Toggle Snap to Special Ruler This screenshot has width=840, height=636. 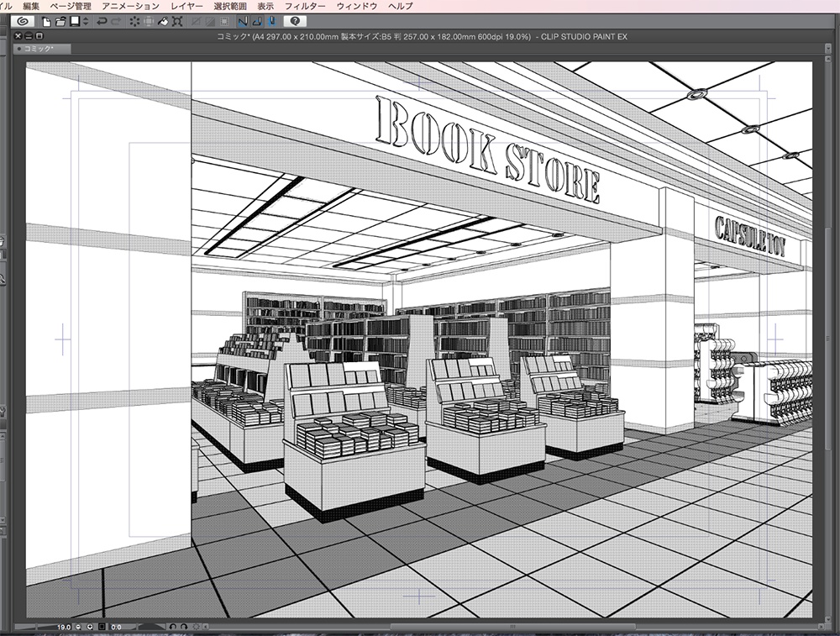click(257, 22)
